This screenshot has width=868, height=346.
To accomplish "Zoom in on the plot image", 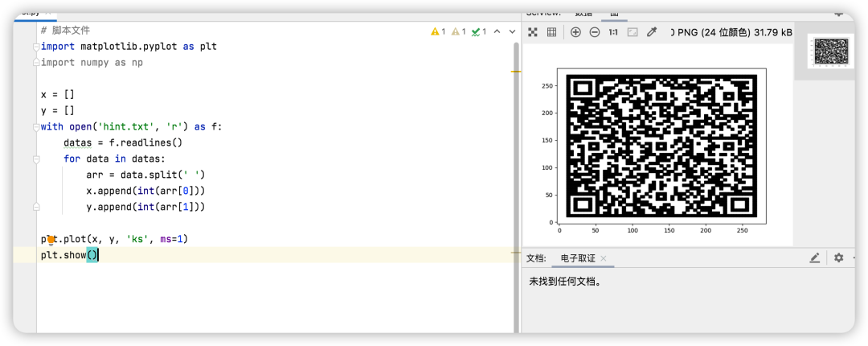I will coord(575,33).
